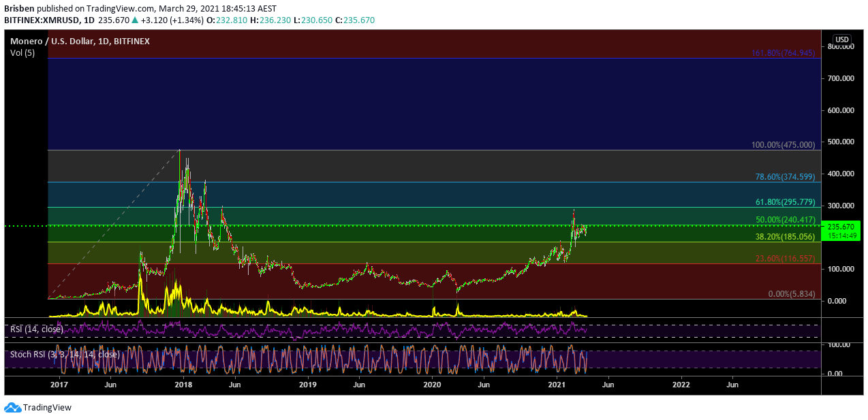Select the 100.00%(475.000) Fibonacci level label

(784, 145)
